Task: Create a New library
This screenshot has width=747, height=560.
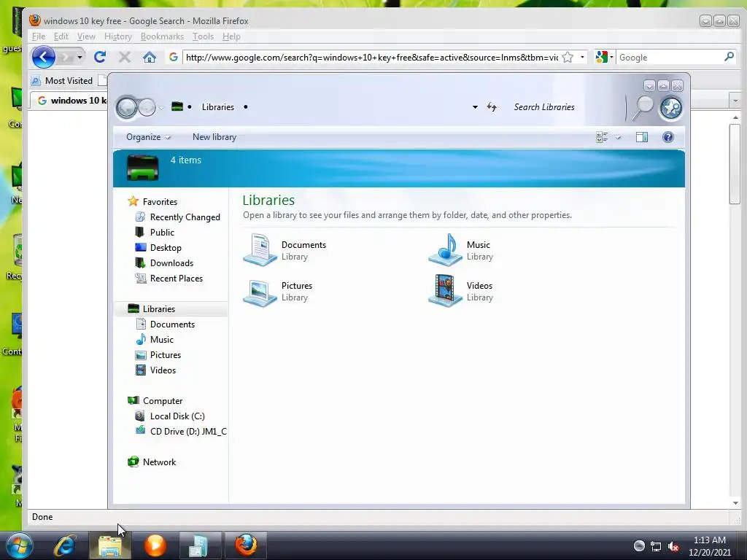Action: tap(214, 137)
